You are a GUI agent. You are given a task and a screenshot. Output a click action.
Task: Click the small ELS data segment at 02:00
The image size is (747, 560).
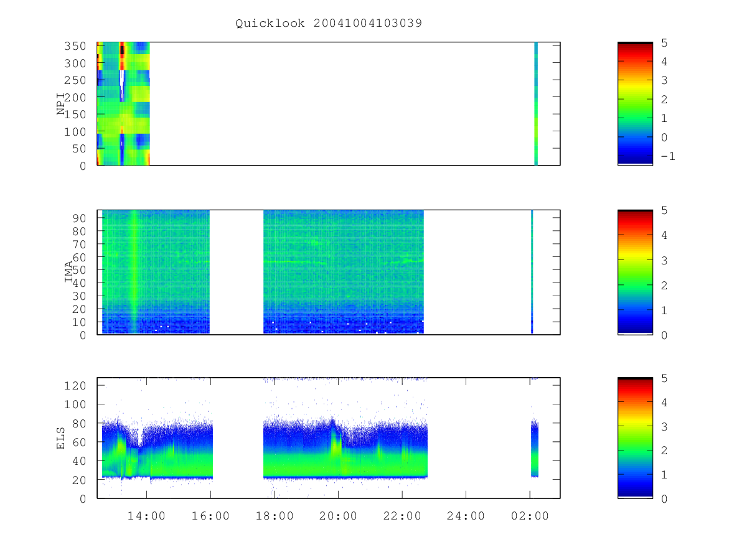534,449
